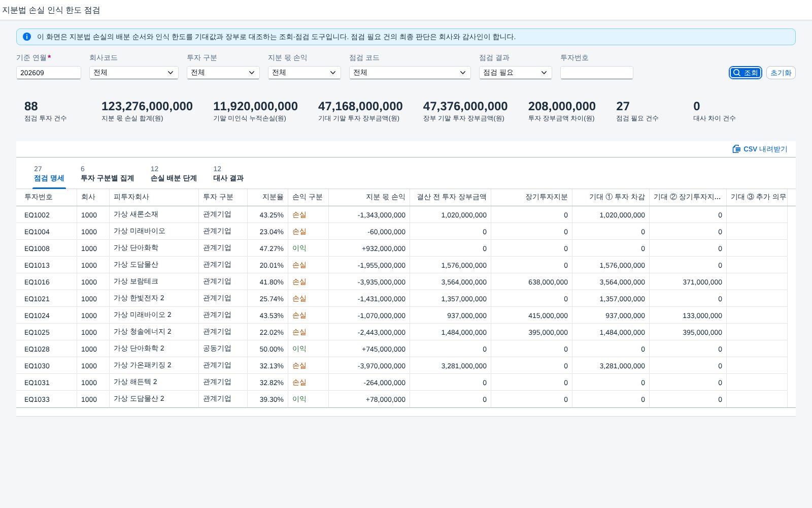812x508 pixels.
Task: Select the 결산 전 투자 장부금액 column header
Action: [x=452, y=197]
